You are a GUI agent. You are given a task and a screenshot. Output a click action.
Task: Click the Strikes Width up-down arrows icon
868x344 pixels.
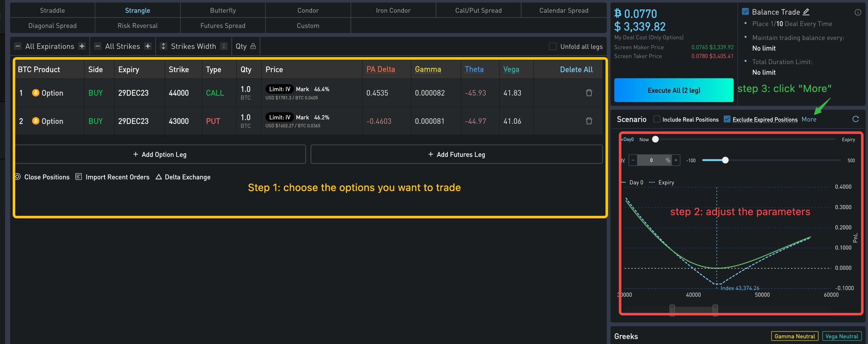[x=164, y=46]
